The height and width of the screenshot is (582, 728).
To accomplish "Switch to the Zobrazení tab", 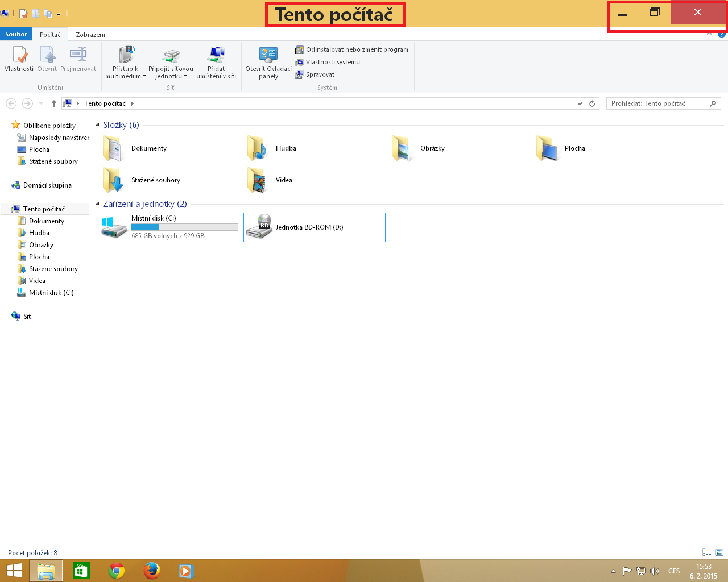I will (90, 35).
